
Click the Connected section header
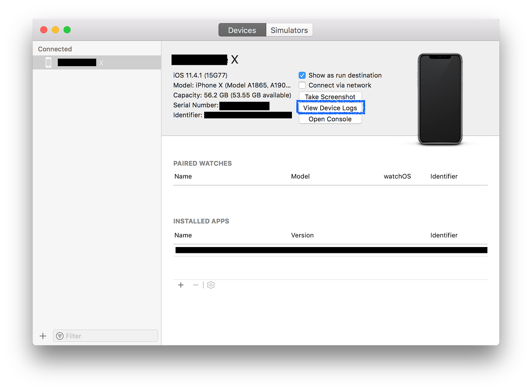tap(55, 49)
